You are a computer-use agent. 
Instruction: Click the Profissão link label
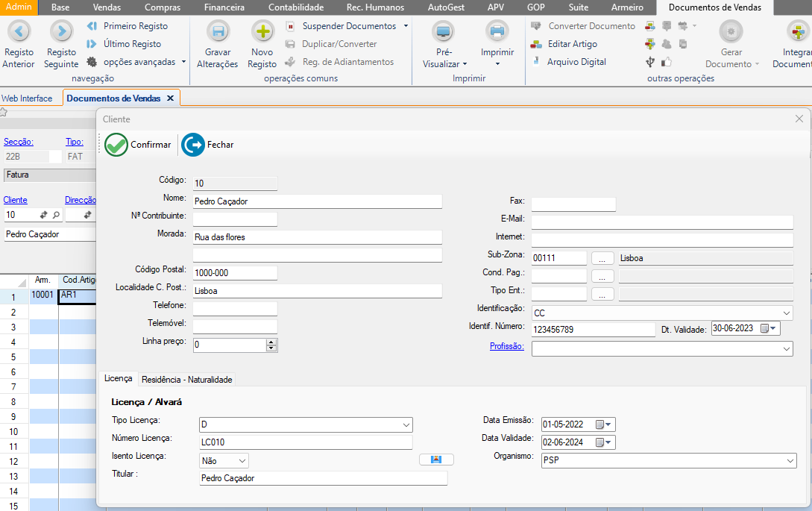[506, 346]
